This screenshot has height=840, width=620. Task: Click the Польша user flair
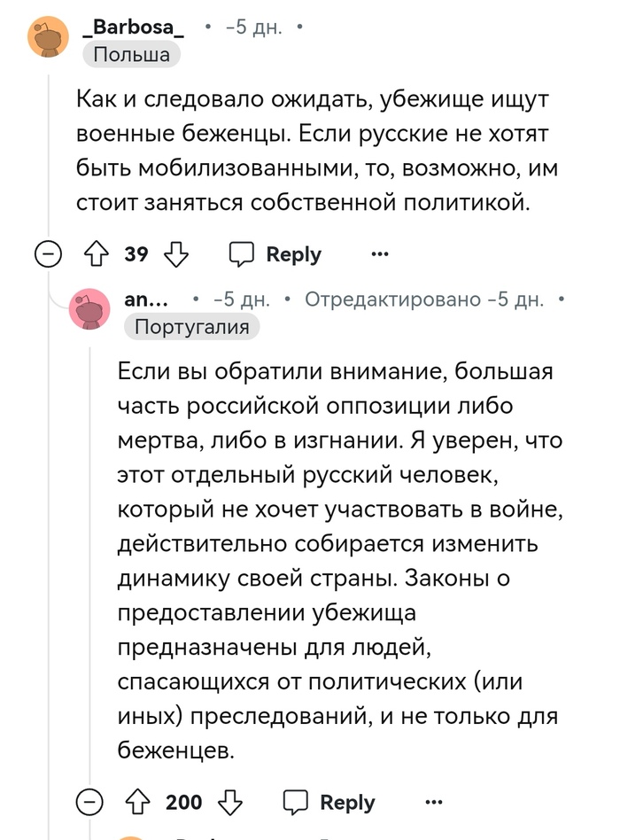132,55
